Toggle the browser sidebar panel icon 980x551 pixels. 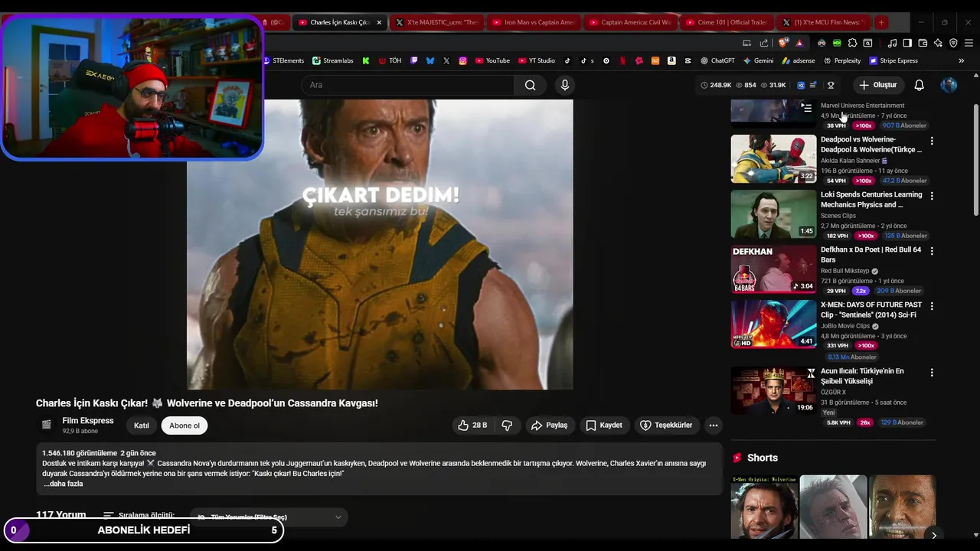point(907,43)
